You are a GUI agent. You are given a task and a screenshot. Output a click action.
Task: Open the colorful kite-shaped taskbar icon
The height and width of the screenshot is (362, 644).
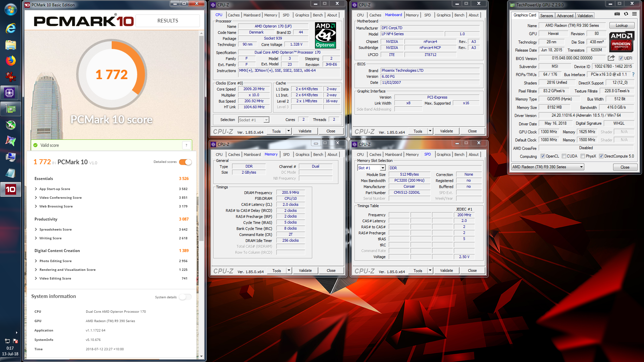coord(10,141)
